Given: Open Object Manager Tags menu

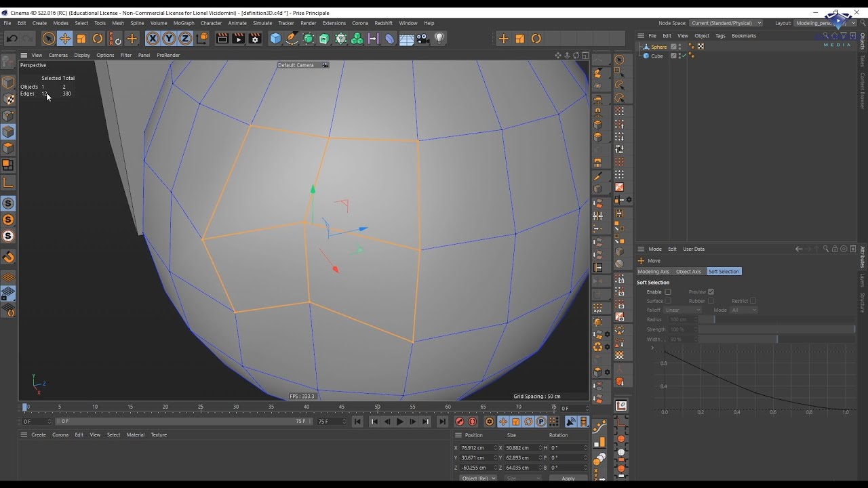Looking at the screenshot, I should (x=720, y=36).
